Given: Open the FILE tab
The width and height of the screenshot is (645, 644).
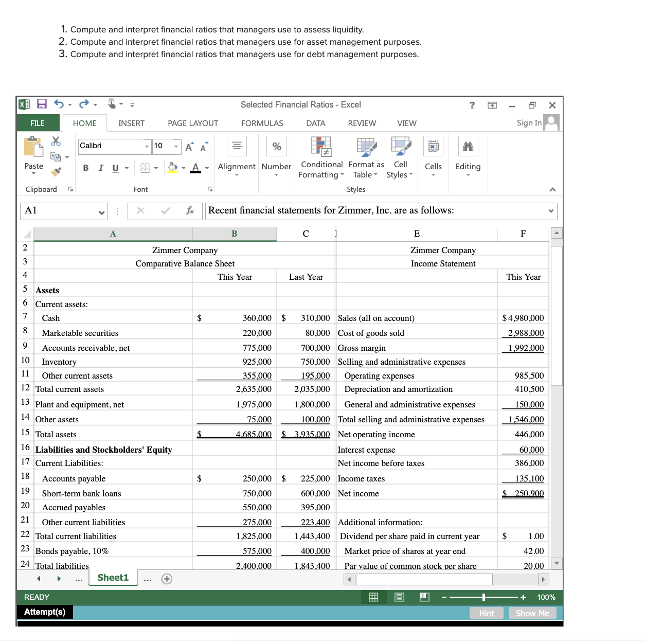Looking at the screenshot, I should point(38,123).
